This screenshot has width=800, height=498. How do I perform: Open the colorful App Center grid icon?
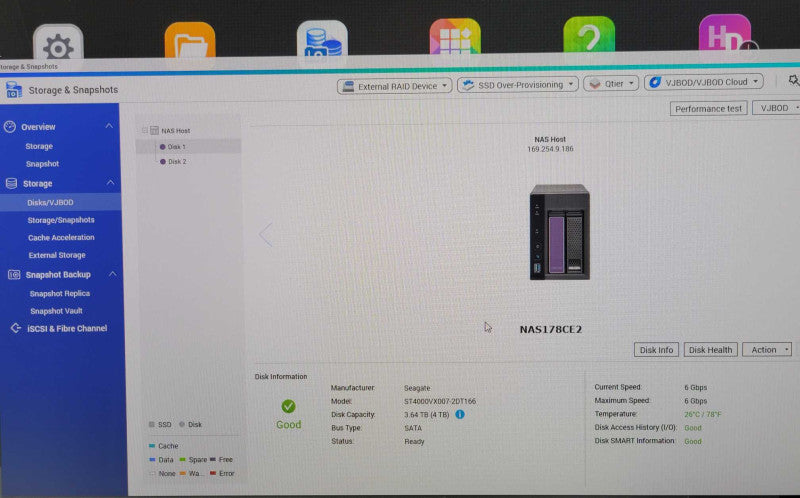tap(455, 36)
